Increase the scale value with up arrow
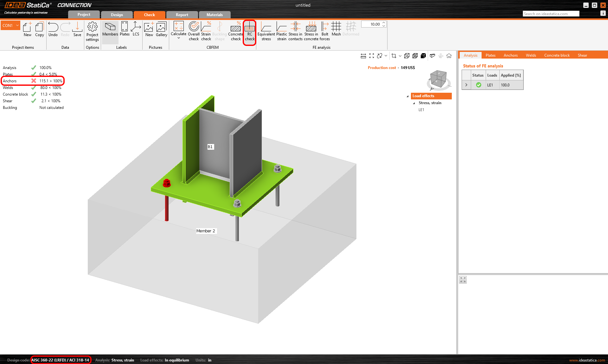 point(384,22)
